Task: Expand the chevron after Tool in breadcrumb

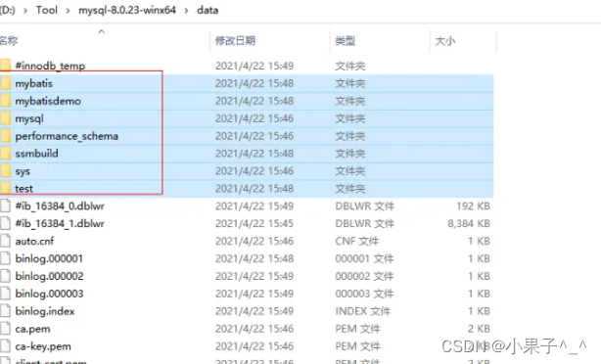Action: (68, 11)
